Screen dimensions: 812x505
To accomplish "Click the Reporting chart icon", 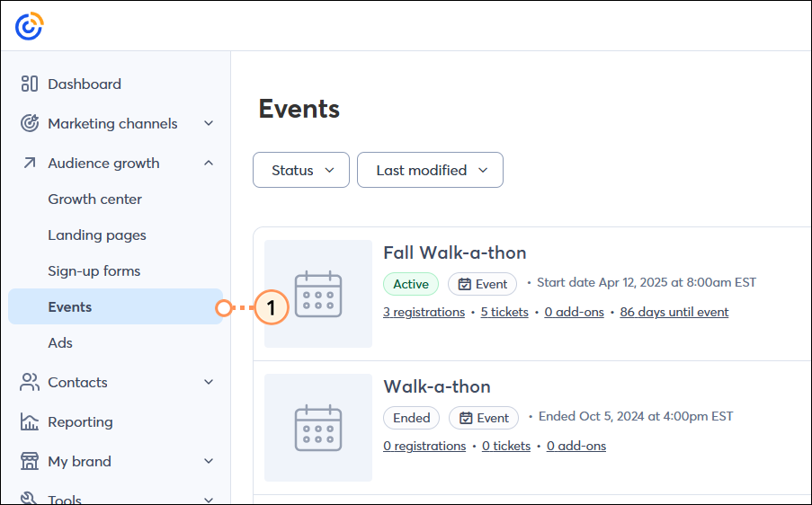I will [30, 421].
